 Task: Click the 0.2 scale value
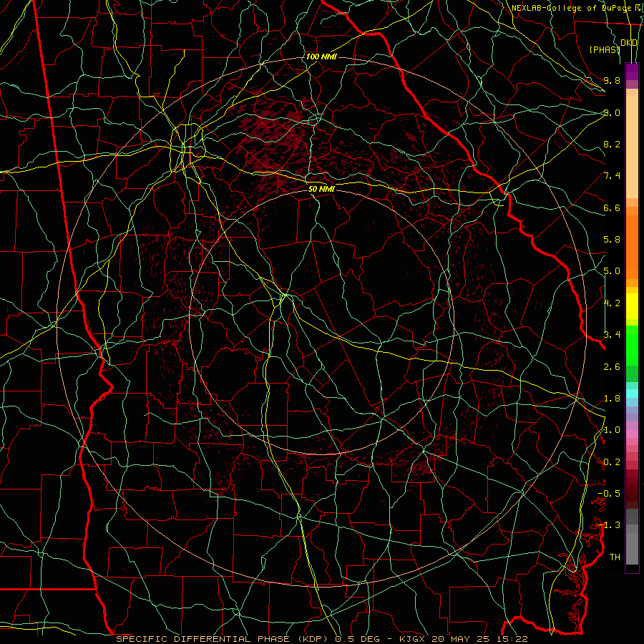pos(612,462)
